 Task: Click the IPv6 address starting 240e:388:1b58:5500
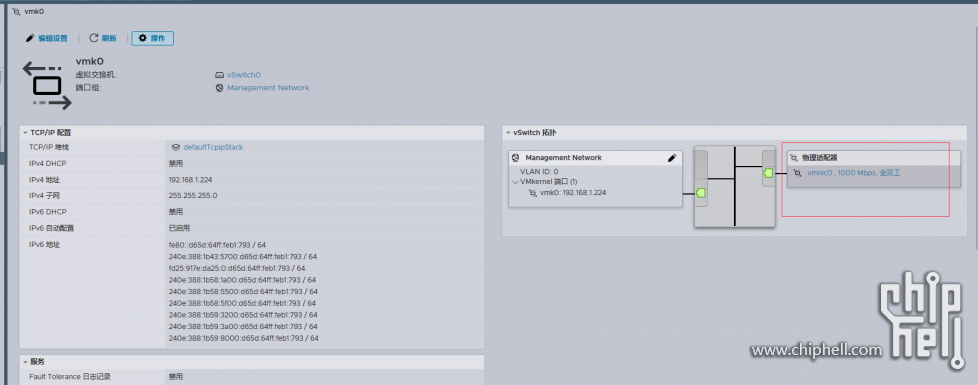click(243, 291)
